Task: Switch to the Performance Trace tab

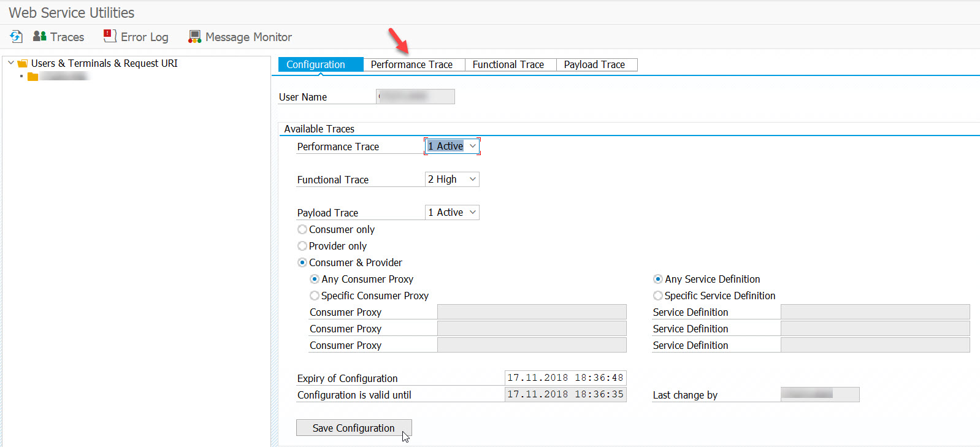Action: [x=414, y=64]
